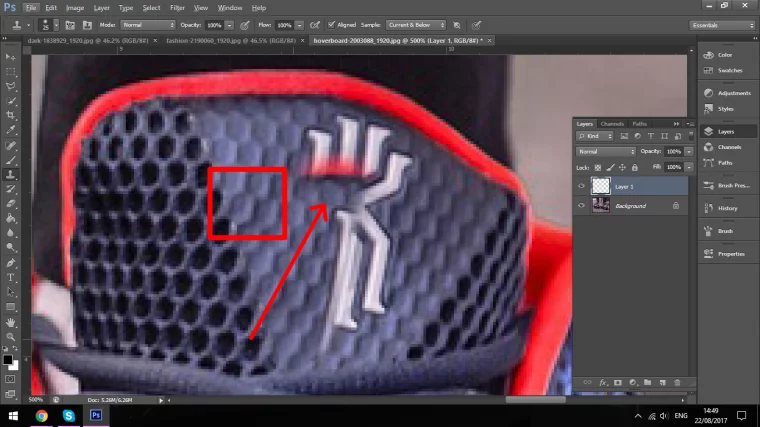Open the options bar Opacity slider arrow
This screenshot has width=760, height=427.
(229, 25)
